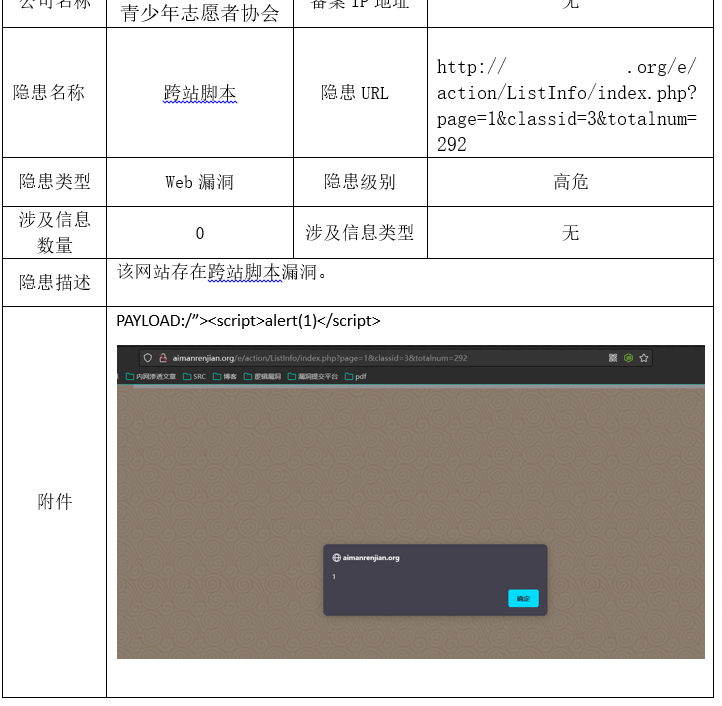Viewport: 722px width, 706px height.
Task: Click the 隐患名称 label cell
Action: [55, 93]
